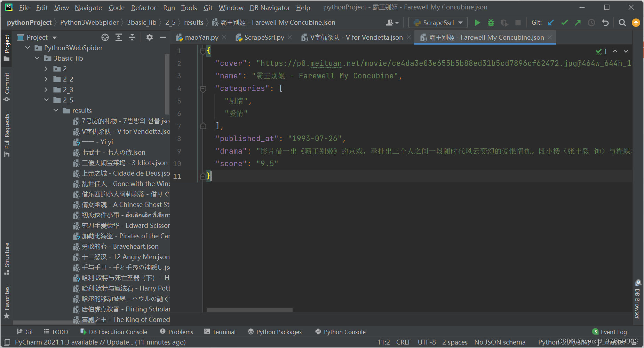Click the Stop process icon
Screen dimensions: 644x348
[518, 23]
